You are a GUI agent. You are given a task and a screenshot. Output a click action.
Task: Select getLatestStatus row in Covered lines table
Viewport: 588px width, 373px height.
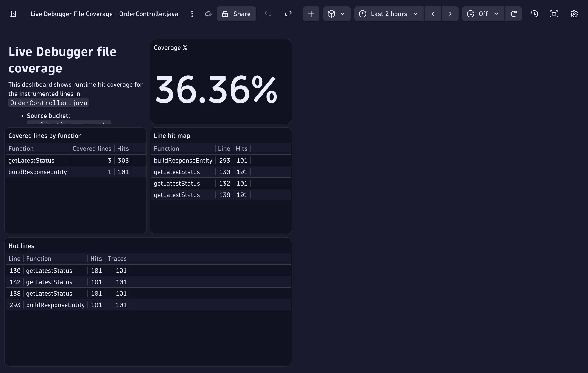(x=75, y=160)
